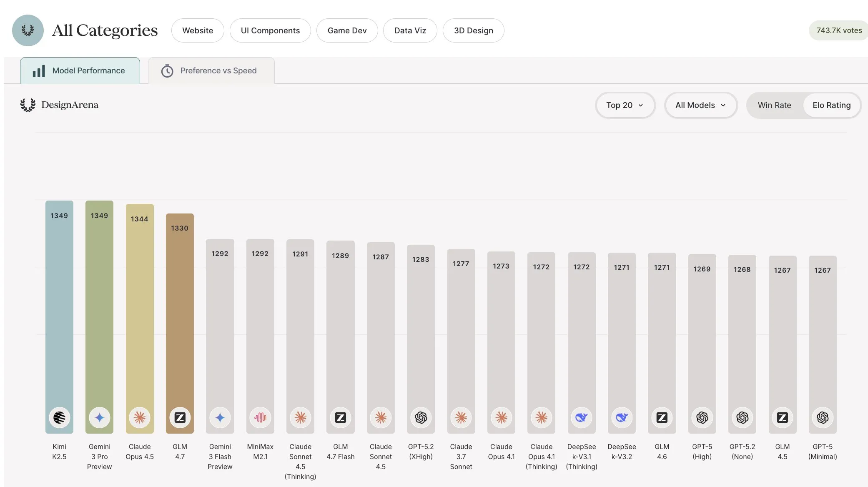This screenshot has height=487, width=868.
Task: Expand the All Models filter dropdown
Action: point(700,105)
